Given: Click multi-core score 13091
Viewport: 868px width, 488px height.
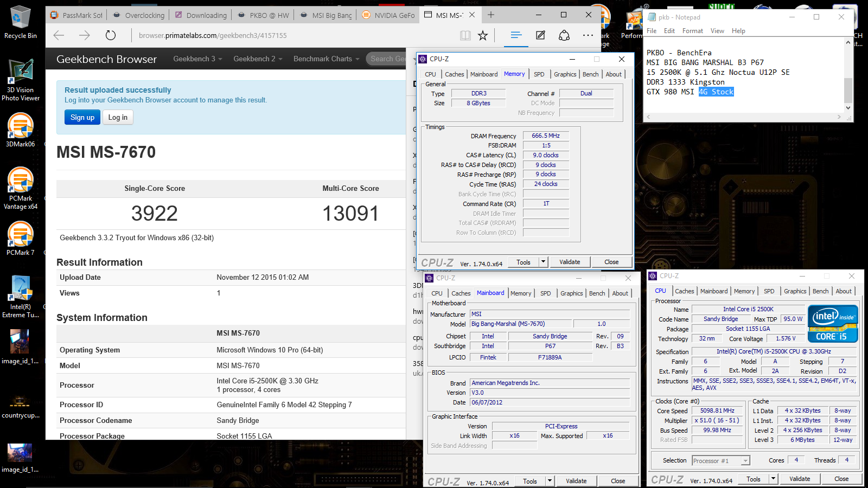Looking at the screenshot, I should click(350, 213).
